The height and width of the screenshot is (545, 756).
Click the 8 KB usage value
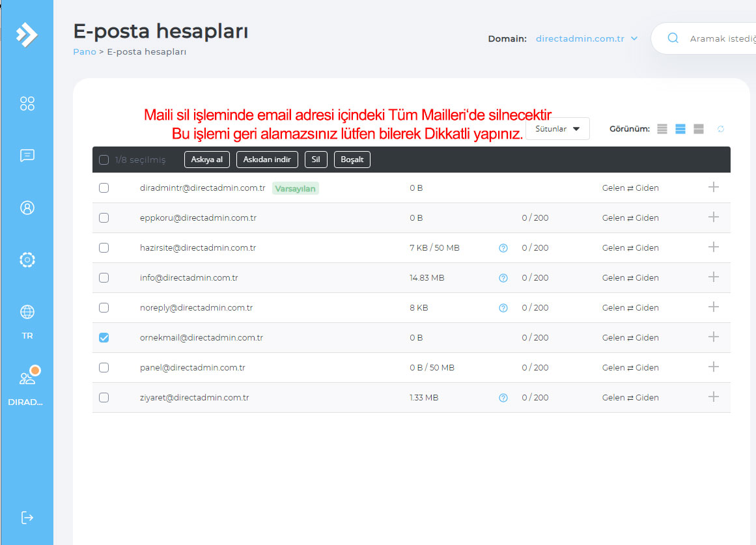click(x=419, y=308)
